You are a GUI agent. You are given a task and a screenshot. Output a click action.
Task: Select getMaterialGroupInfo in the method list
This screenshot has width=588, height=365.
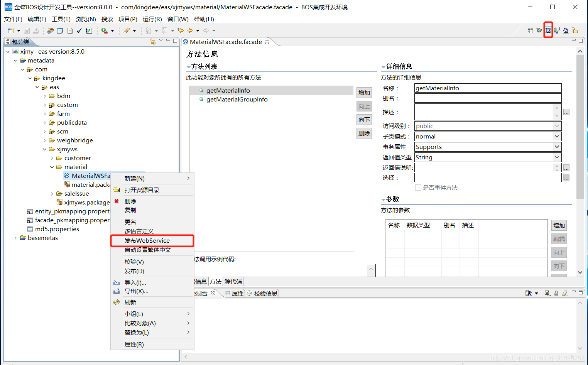pyautogui.click(x=237, y=100)
